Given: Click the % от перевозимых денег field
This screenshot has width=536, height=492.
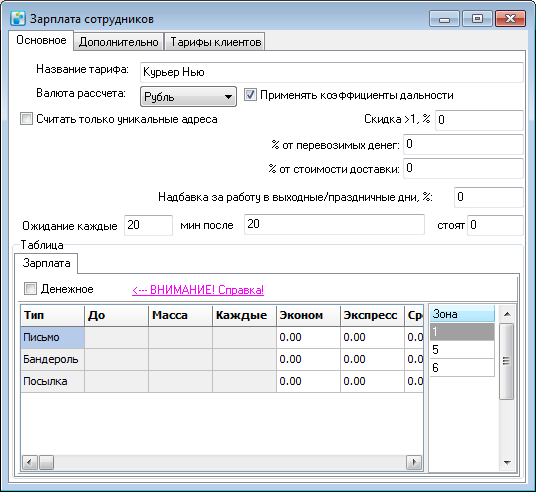Looking at the screenshot, I should [463, 144].
